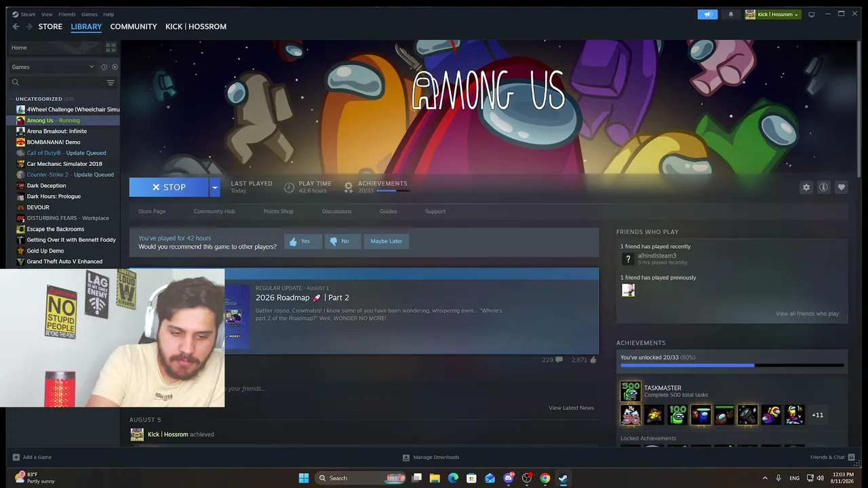
Task: Select Counter-Strike 2 in the library list
Action: [x=70, y=175]
